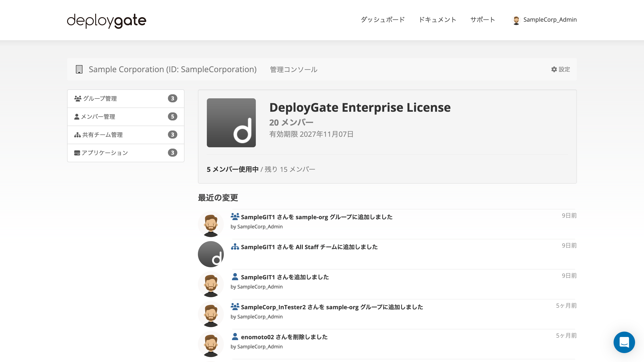Image resolution: width=644 pixels, height=362 pixels.
Task: Click 残り 15 メンバー remaining text
Action: (290, 169)
